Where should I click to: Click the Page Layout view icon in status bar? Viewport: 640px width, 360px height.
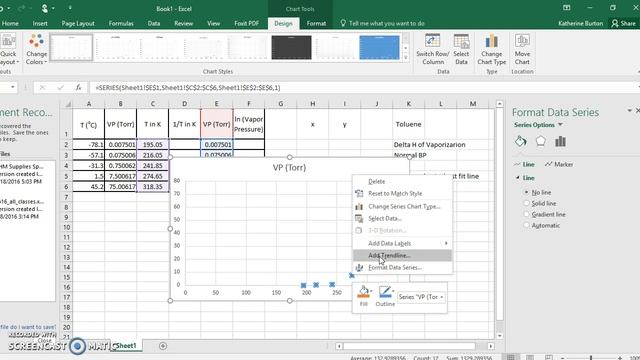[x=529, y=357]
